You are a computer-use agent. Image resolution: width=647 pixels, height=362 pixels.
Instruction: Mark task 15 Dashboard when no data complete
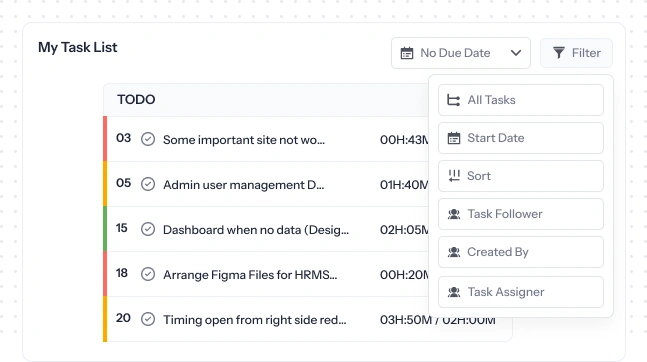(148, 229)
